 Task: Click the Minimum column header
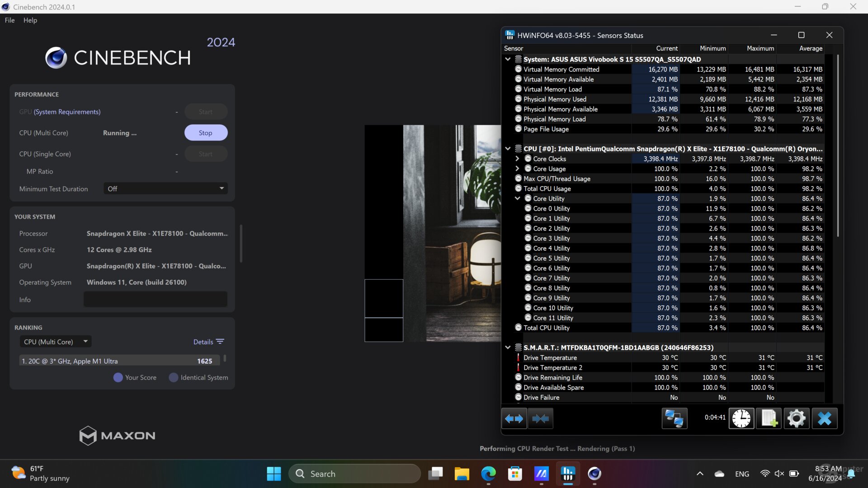pyautogui.click(x=704, y=48)
